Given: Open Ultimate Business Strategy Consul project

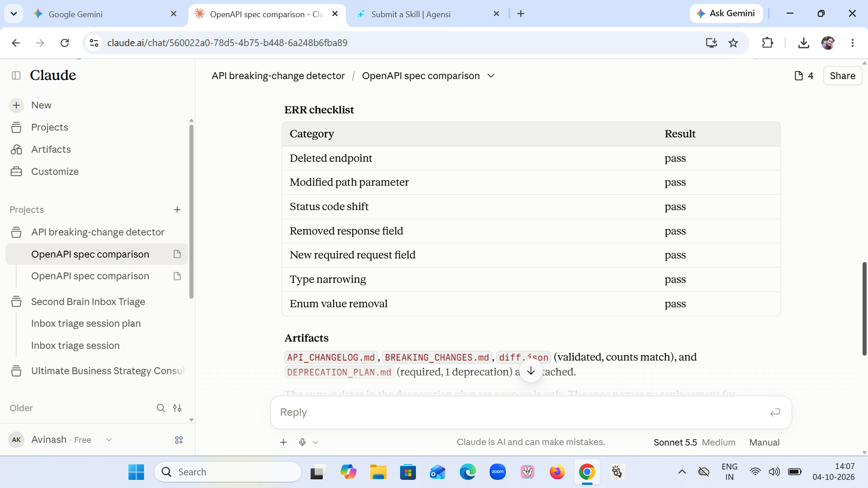Looking at the screenshot, I should click(108, 371).
